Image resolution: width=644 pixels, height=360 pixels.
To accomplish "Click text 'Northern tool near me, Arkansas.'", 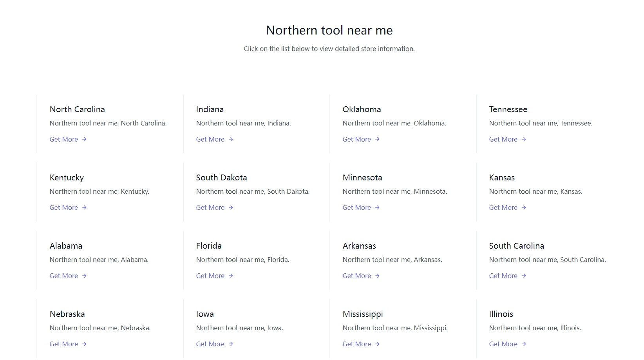I will 392,260.
